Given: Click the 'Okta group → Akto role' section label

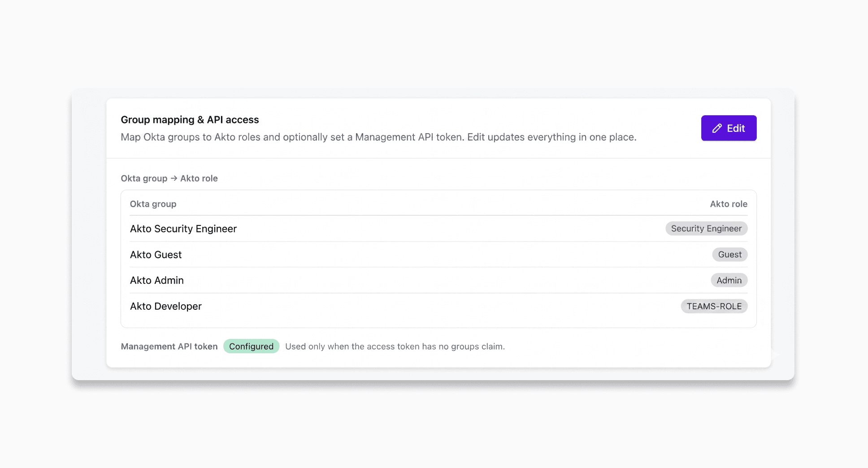Looking at the screenshot, I should (x=169, y=178).
